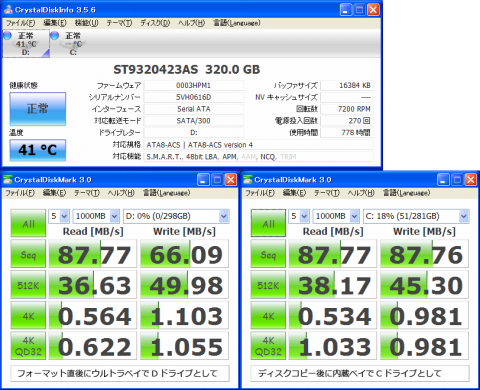Open 言語(Language) menu in right CrystalDiskMark
Viewport: 480px width, 390px height.
pyautogui.click(x=406, y=193)
